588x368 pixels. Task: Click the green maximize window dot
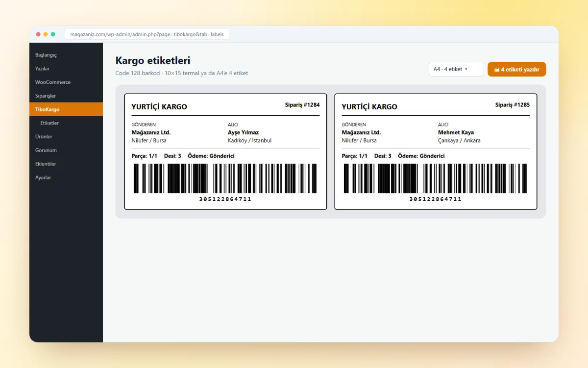point(53,34)
